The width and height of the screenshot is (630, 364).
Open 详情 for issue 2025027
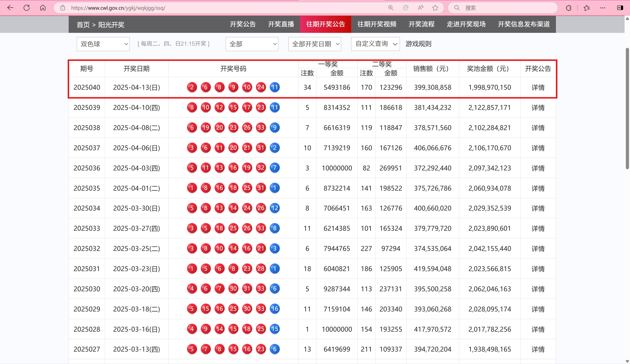(538, 349)
